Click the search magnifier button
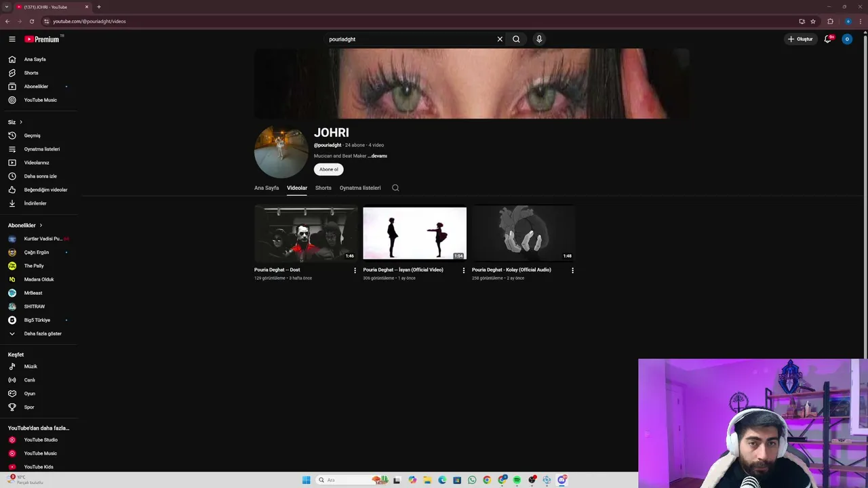 [x=516, y=39]
